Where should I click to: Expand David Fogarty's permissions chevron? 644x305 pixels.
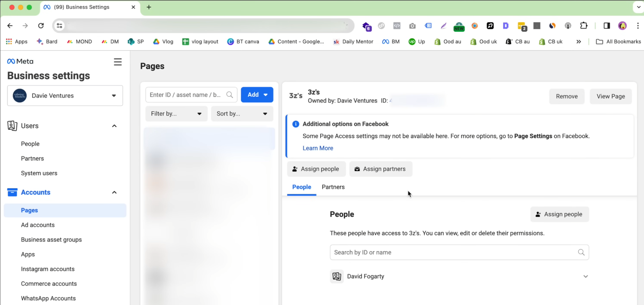coord(585,276)
